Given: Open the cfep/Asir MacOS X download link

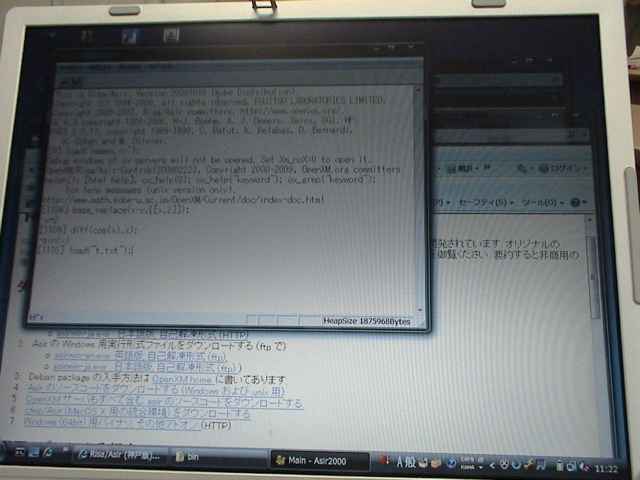Looking at the screenshot, I should (138, 412).
